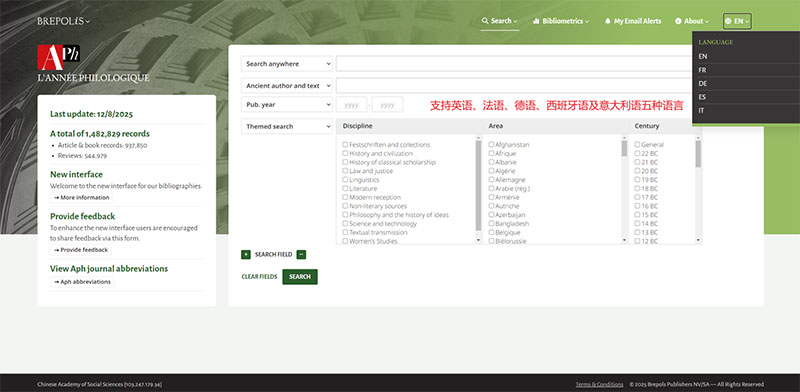Check the Literature discipline

[x=345, y=188]
